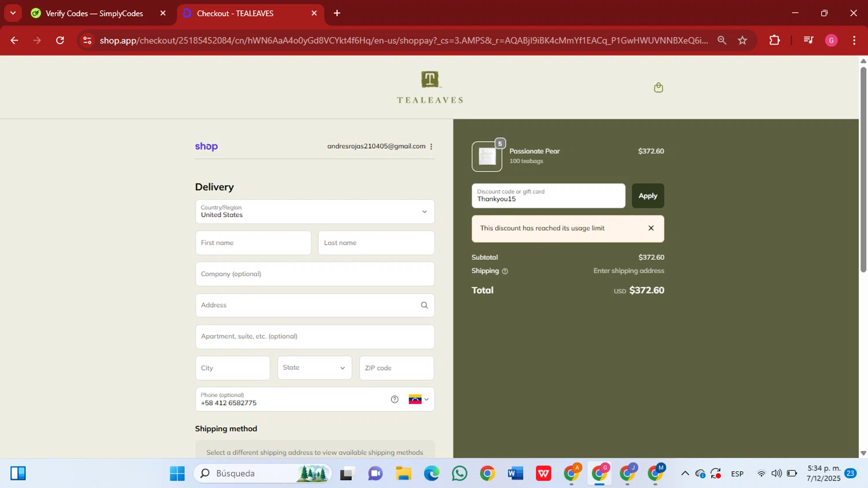Open Microsoft Edge from taskbar
The image size is (868, 488).
click(432, 474)
